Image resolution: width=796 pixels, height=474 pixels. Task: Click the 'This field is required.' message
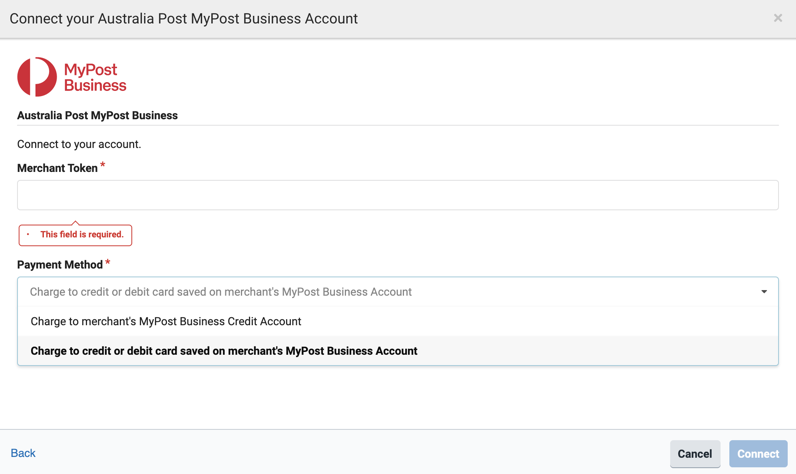coord(75,234)
